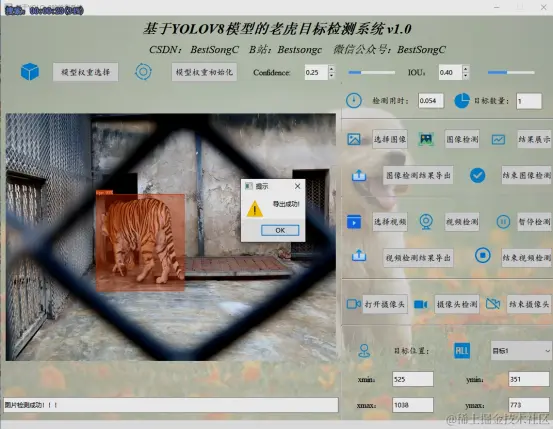Click the Confidence value field 0.25
This screenshot has width=554, height=430.
coord(317,72)
